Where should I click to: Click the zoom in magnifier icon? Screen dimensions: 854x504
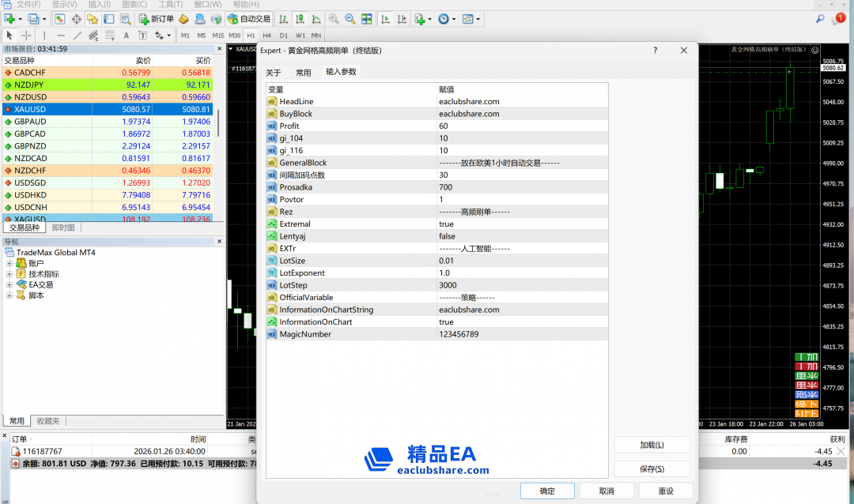pos(334,19)
